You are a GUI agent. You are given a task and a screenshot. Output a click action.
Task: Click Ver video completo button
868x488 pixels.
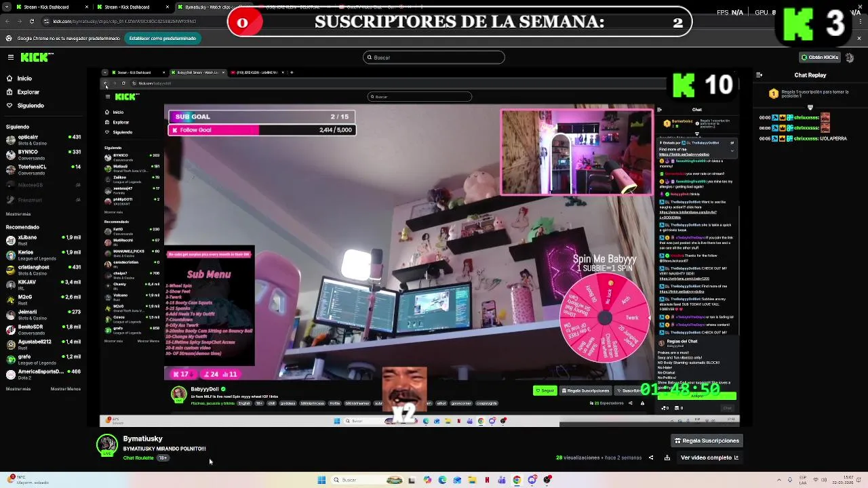pos(709,457)
